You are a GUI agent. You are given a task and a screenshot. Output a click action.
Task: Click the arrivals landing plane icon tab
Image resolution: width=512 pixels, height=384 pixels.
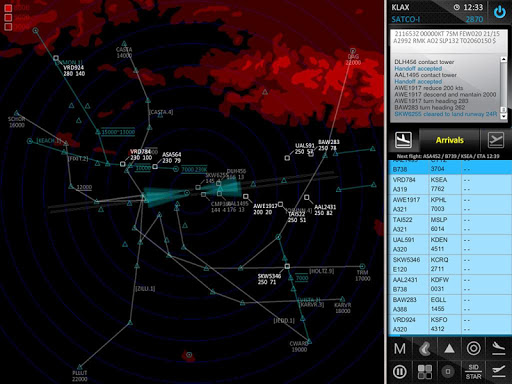(x=403, y=140)
